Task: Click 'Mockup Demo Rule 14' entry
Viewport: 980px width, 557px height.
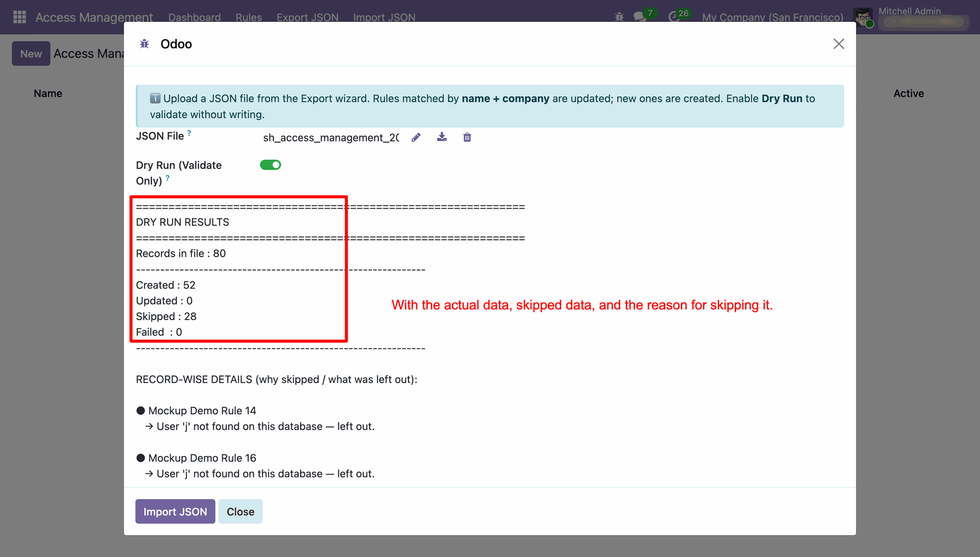Action: click(x=202, y=411)
